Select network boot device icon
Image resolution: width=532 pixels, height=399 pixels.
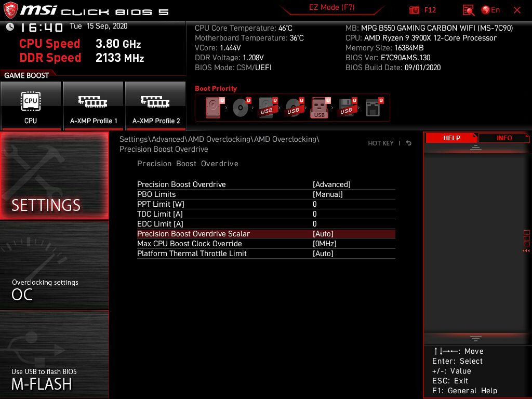click(x=374, y=108)
